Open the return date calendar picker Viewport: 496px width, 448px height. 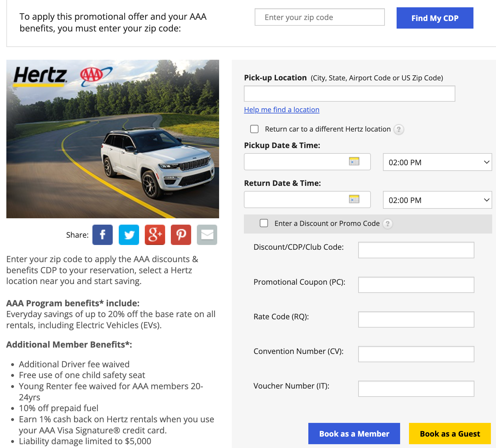[x=355, y=199]
